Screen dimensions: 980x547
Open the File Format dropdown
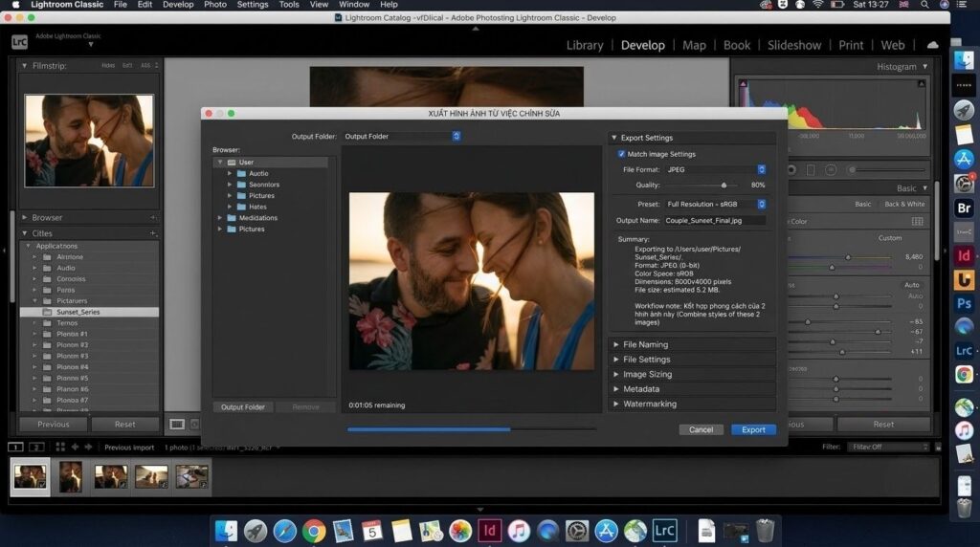716,169
